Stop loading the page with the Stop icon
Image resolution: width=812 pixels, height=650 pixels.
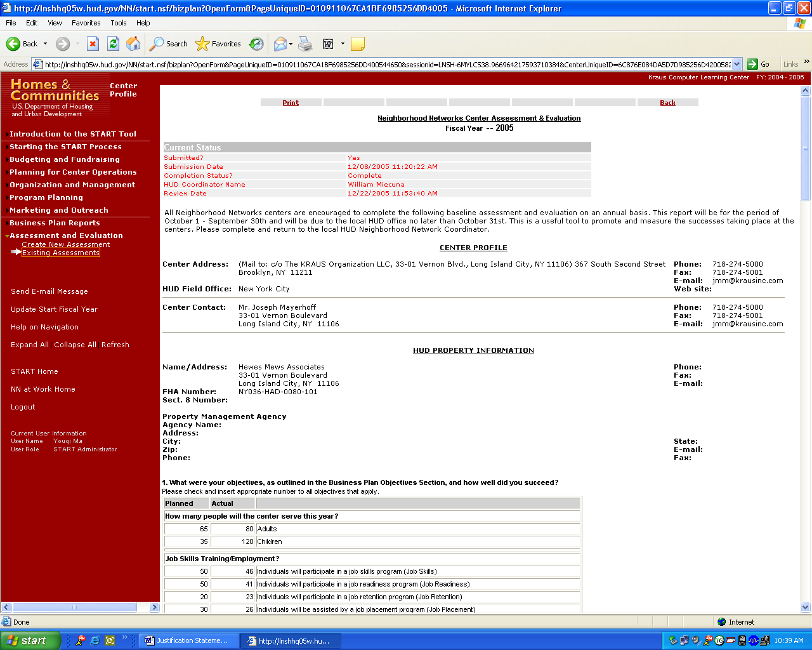click(93, 44)
